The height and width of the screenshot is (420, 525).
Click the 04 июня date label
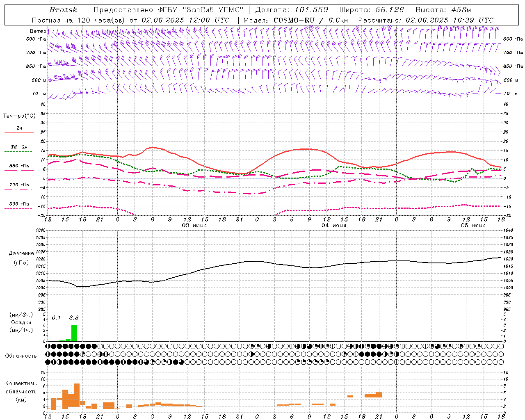click(x=333, y=226)
